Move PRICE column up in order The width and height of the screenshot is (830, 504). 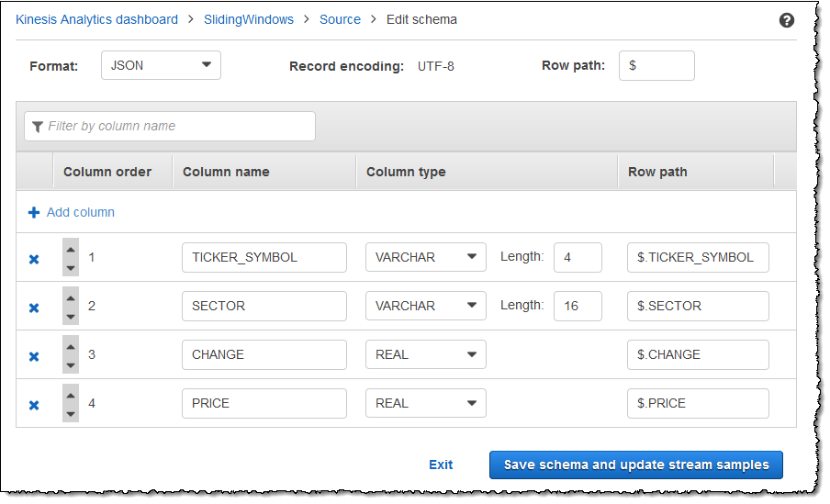(x=71, y=395)
